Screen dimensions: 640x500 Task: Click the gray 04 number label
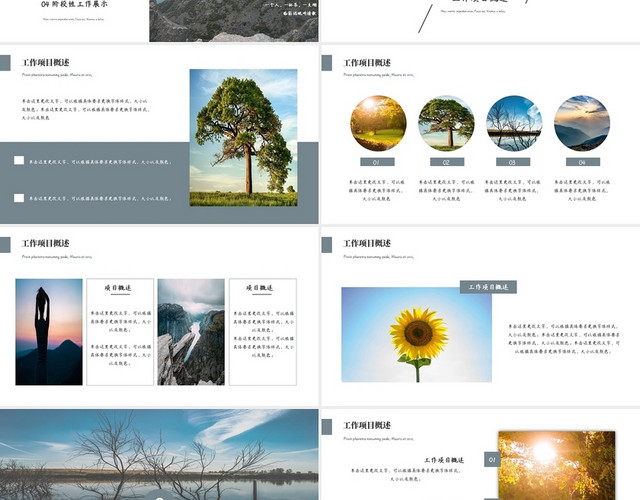[583, 162]
